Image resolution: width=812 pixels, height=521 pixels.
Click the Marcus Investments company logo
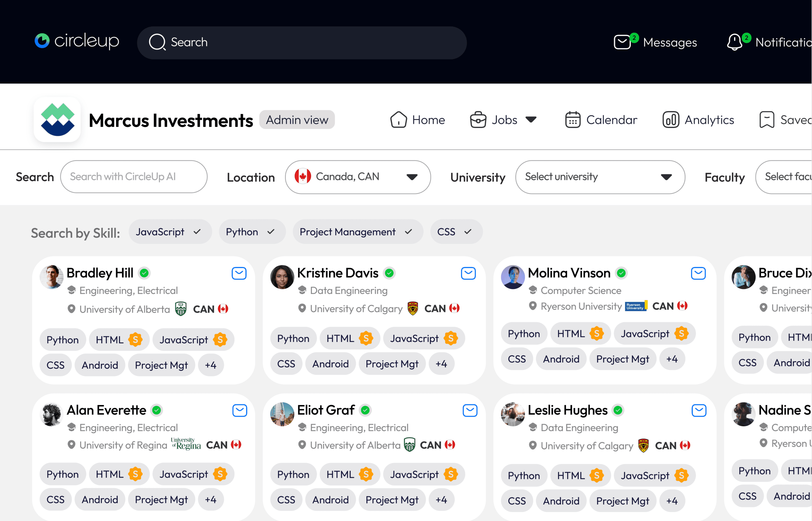point(57,120)
